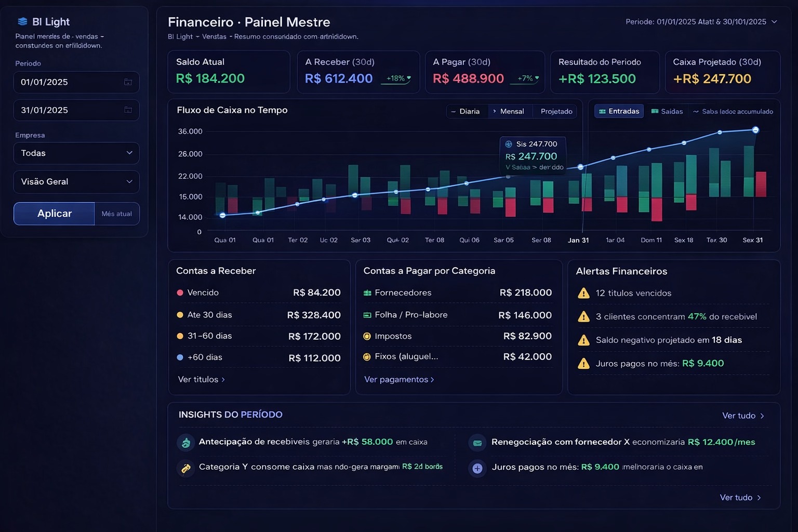Click 47% in clientes concentram alert
Viewport: 798px width, 532px height.
pyautogui.click(x=697, y=316)
